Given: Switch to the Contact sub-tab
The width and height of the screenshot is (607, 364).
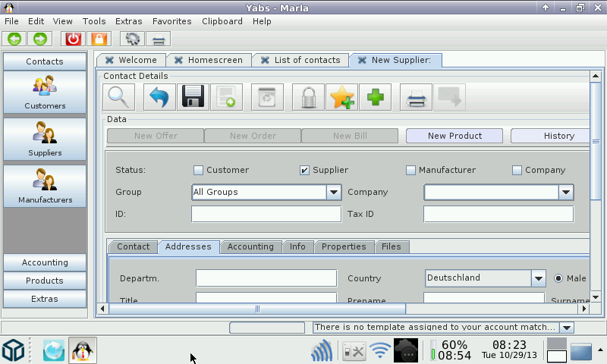Looking at the screenshot, I should 134,246.
